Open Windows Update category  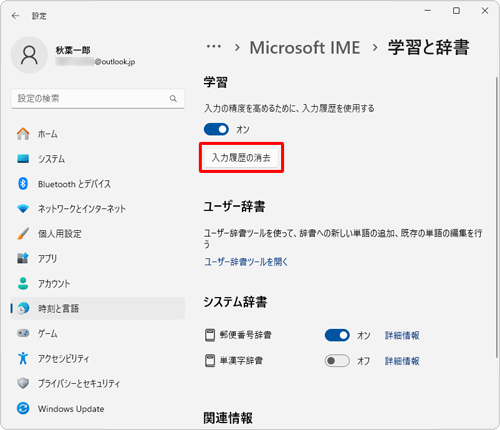[98, 408]
